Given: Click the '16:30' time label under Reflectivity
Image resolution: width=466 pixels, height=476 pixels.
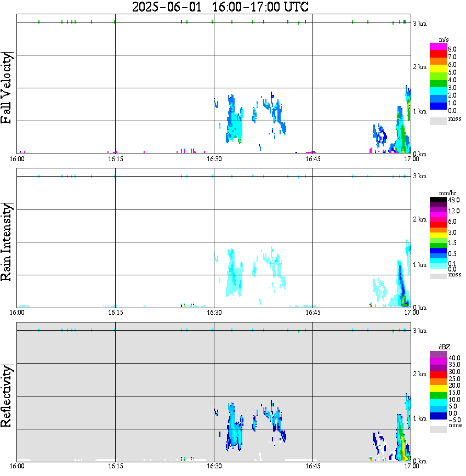Looking at the screenshot, I should pos(214,466).
